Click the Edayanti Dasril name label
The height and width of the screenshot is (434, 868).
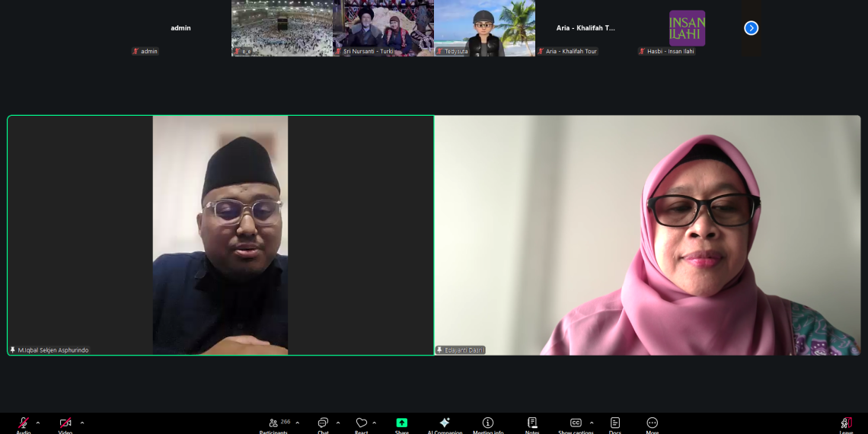[x=464, y=350]
